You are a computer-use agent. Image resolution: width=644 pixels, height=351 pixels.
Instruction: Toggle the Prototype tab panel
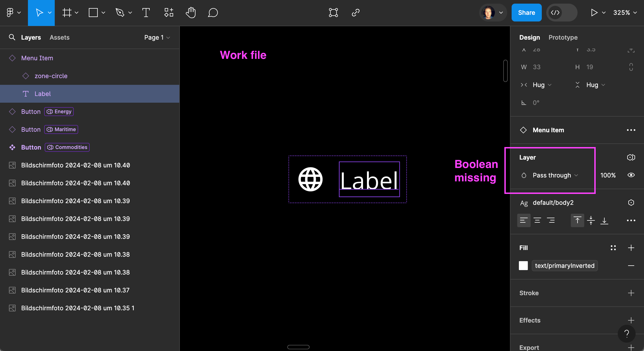pyautogui.click(x=563, y=37)
